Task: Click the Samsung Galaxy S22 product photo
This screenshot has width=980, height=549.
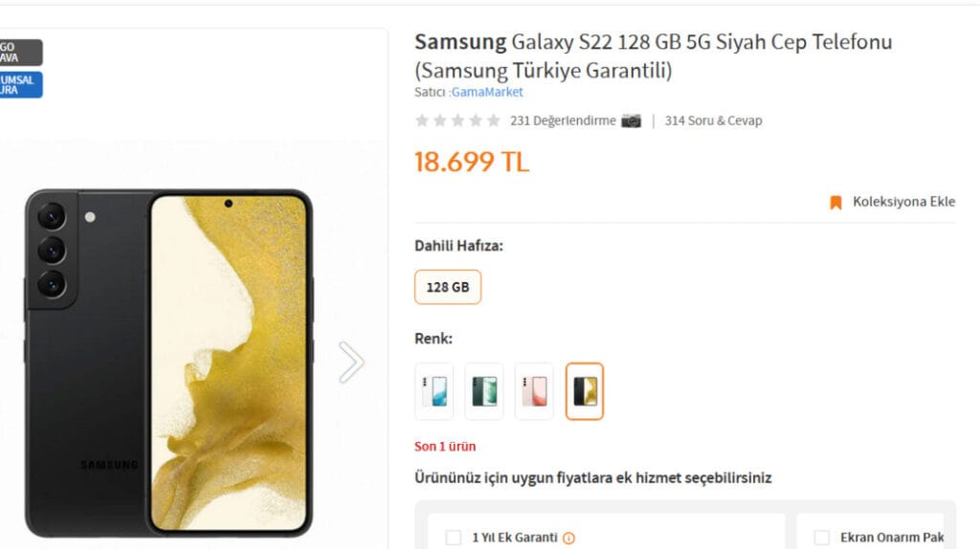Action: pyautogui.click(x=168, y=362)
